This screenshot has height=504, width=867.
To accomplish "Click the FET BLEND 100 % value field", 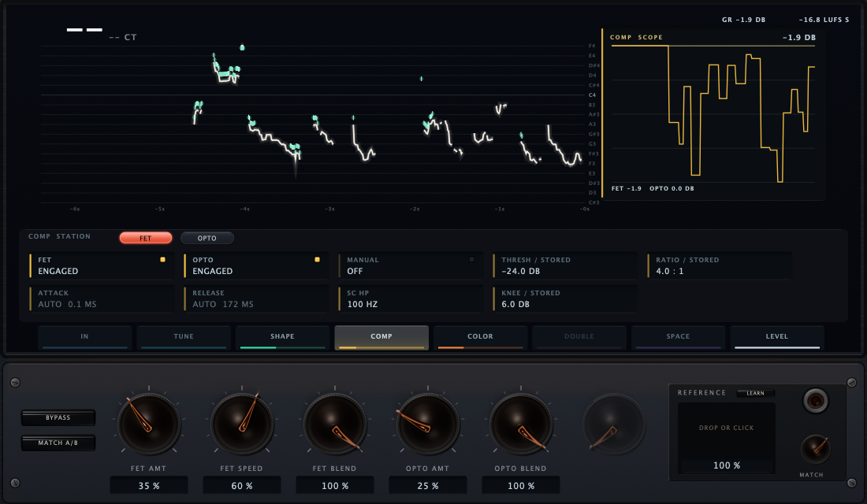I will [334, 485].
